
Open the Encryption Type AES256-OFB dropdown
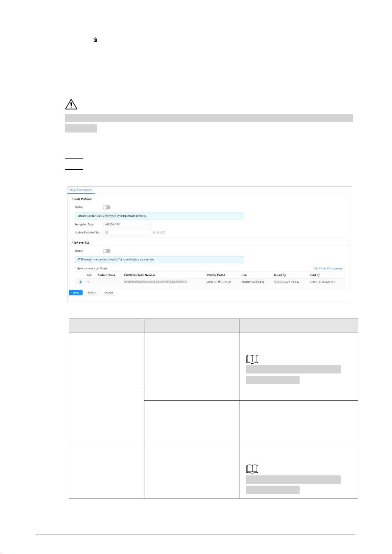pyautogui.click(x=127, y=225)
